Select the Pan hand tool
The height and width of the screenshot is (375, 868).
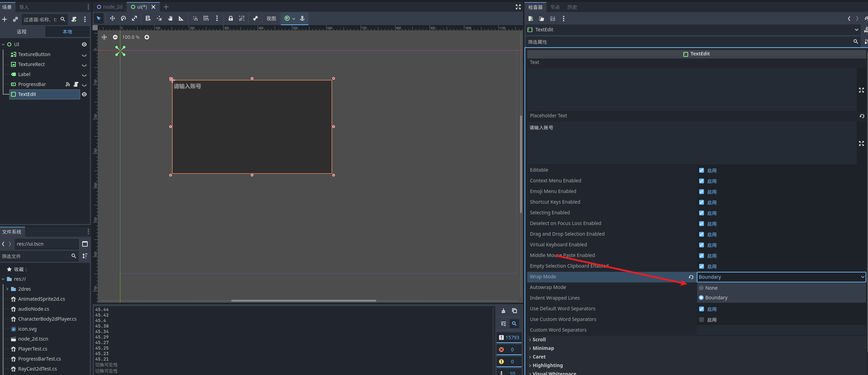pyautogui.click(x=170, y=19)
